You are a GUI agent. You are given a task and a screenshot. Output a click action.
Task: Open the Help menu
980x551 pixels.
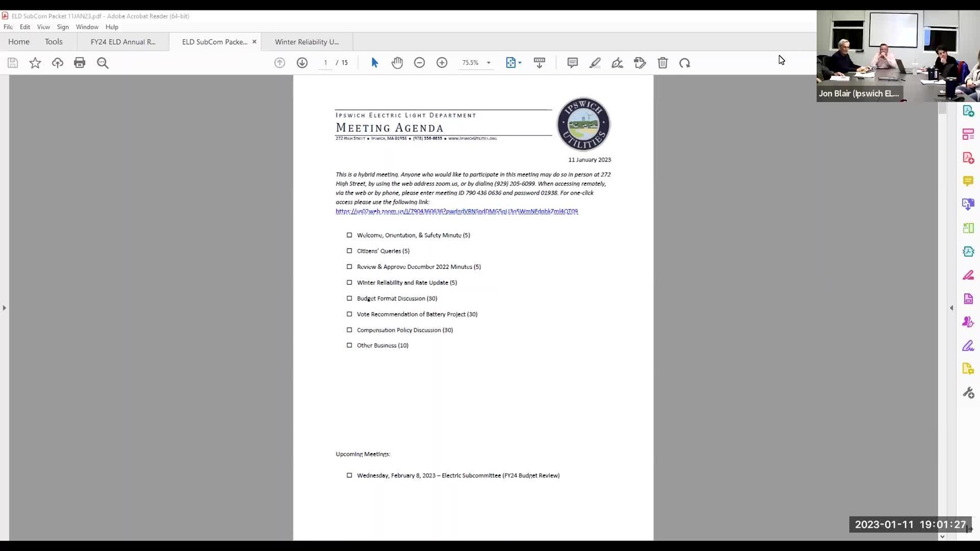[x=112, y=27]
